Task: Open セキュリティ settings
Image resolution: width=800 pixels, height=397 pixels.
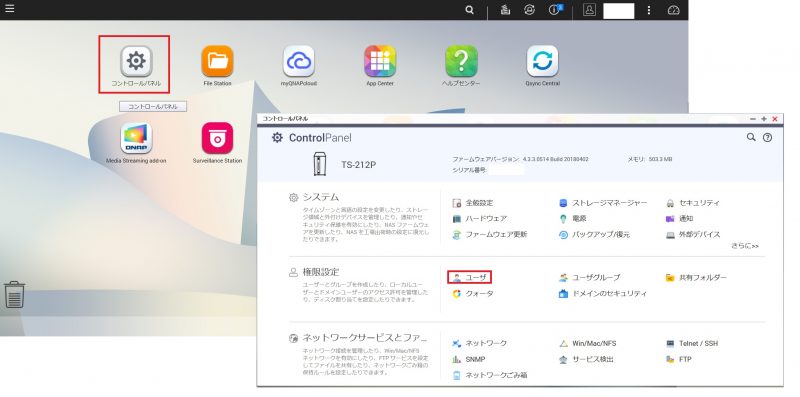Action: 693,203
